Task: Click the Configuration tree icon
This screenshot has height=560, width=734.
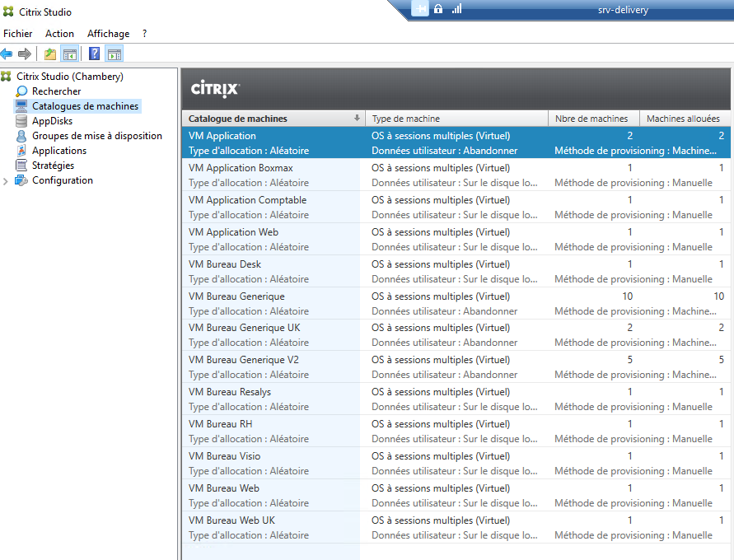Action: pos(21,180)
